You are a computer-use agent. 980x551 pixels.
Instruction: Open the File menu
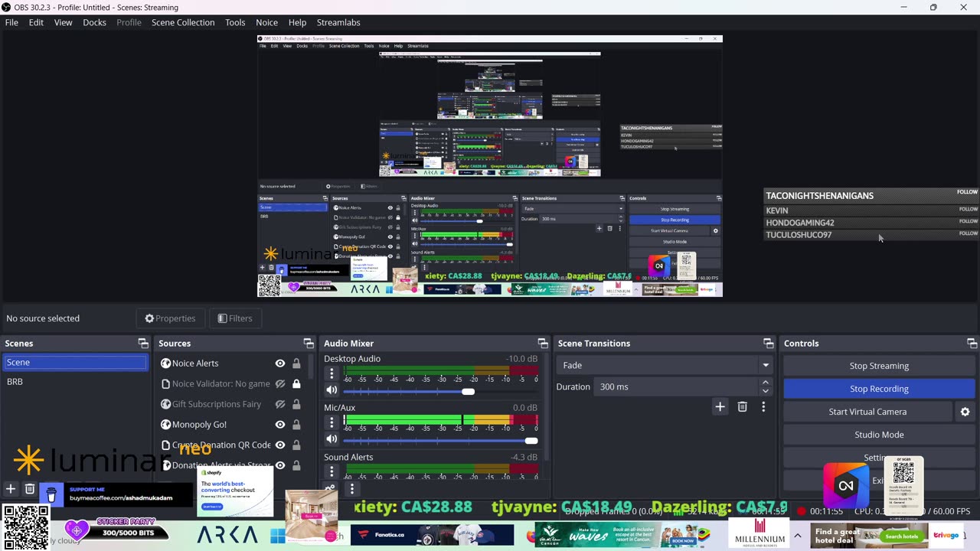point(11,22)
